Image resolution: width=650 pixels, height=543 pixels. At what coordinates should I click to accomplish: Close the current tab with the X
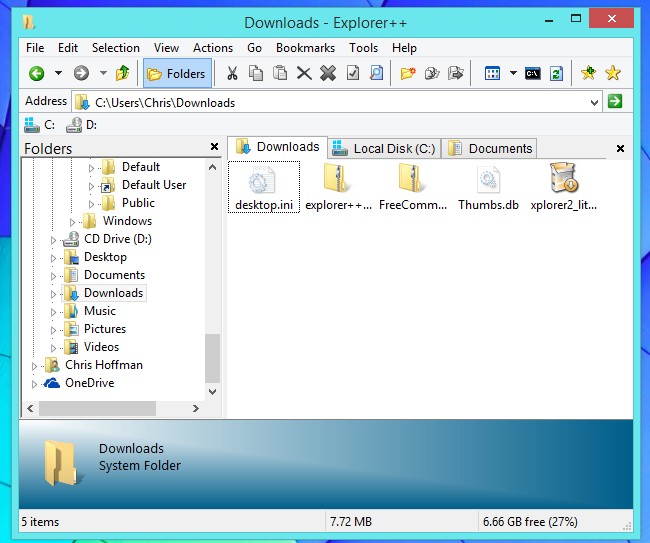coord(620,148)
